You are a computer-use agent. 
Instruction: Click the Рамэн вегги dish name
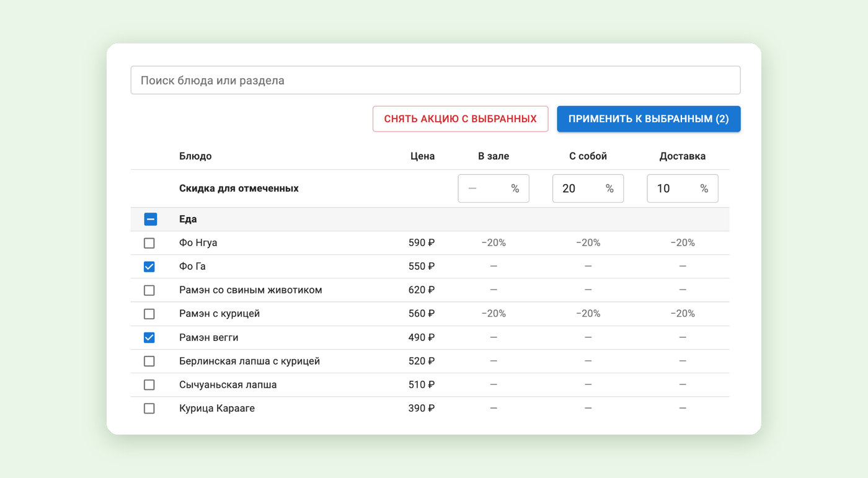tap(209, 337)
